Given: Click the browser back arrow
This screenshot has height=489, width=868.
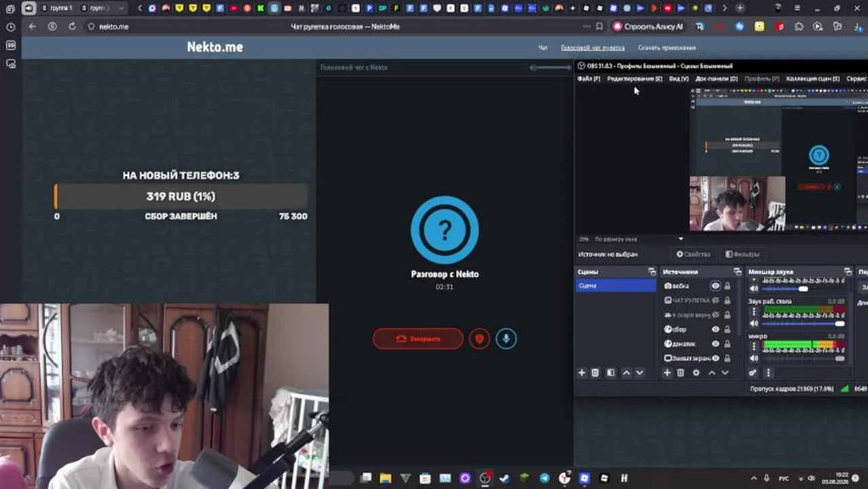Looking at the screenshot, I should pyautogui.click(x=32, y=26).
